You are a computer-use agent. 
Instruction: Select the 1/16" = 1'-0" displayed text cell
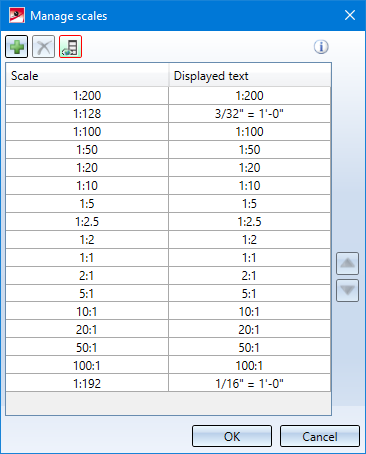pos(250,383)
